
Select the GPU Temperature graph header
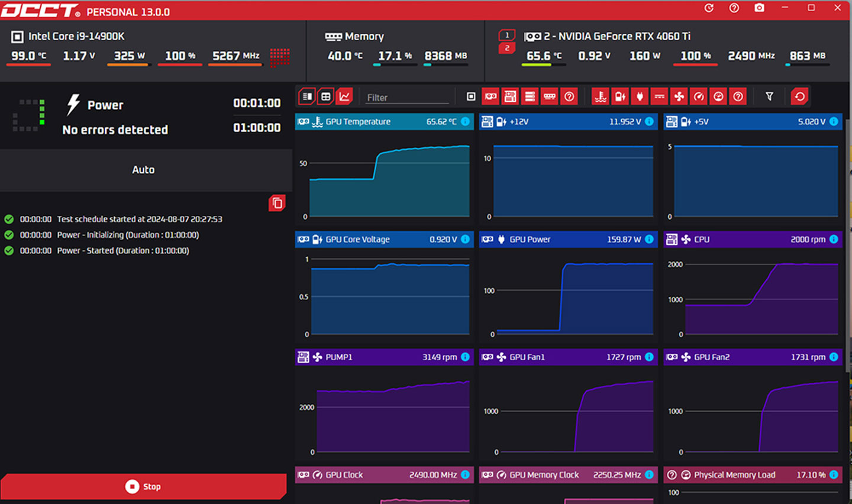pyautogui.click(x=384, y=122)
